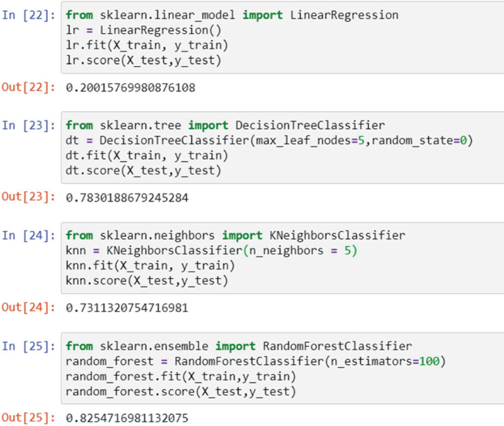The width and height of the screenshot is (504, 426).
Task: Select the Out[22] output value 0.20015769980876108
Action: (x=130, y=88)
